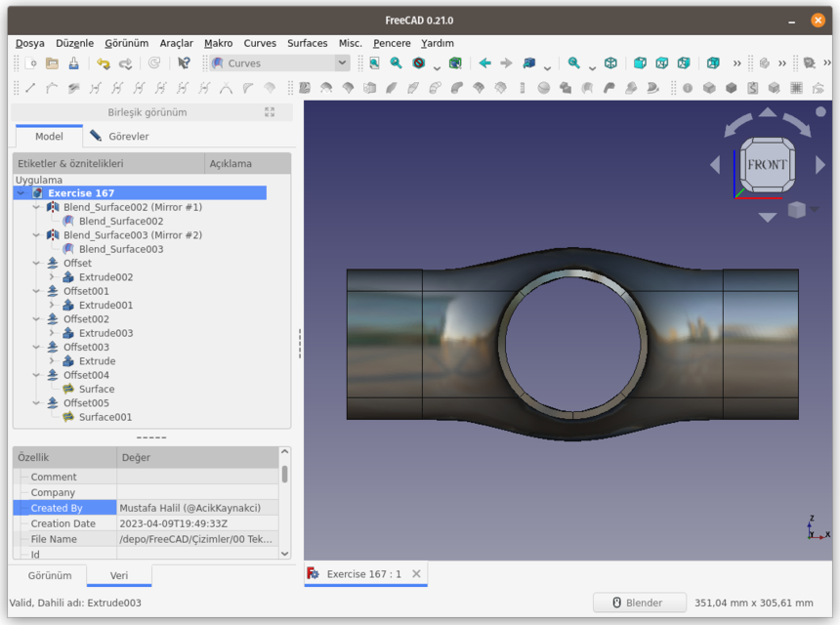
Task: Open an existing document icon
Action: (52, 62)
